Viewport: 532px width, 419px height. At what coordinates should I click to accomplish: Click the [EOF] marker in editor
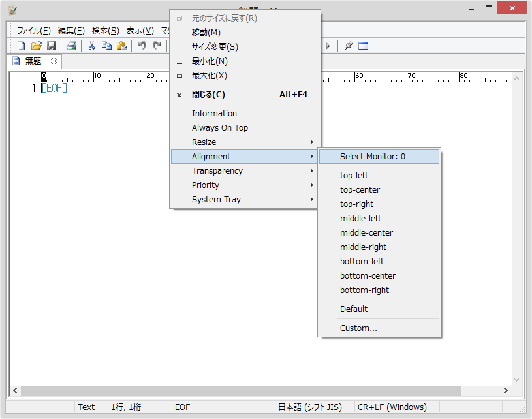pos(54,88)
